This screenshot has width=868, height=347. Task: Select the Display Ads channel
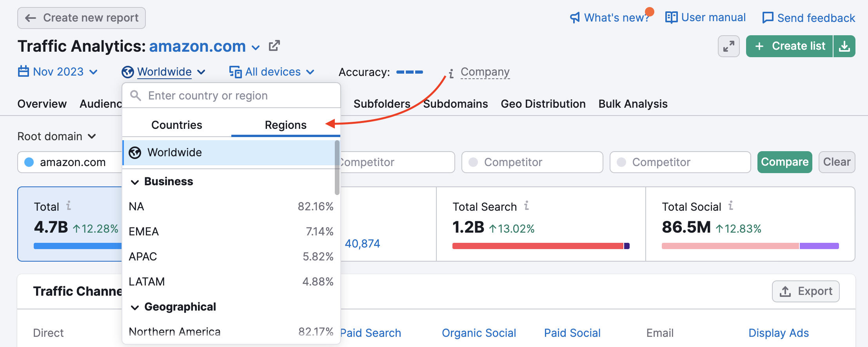pos(779,333)
